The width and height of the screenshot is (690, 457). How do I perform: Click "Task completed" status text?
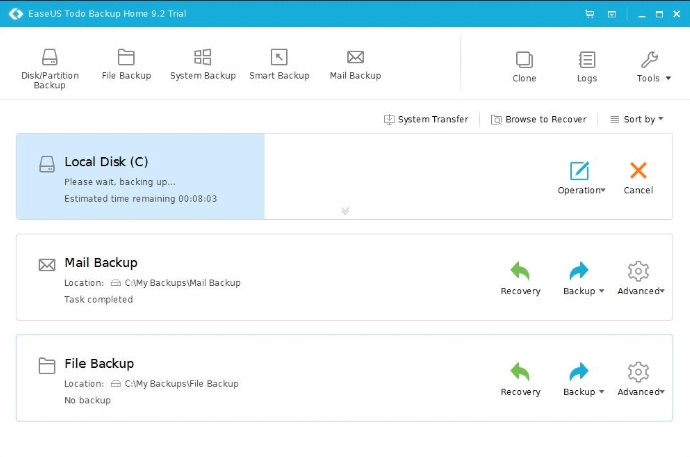pos(99,300)
